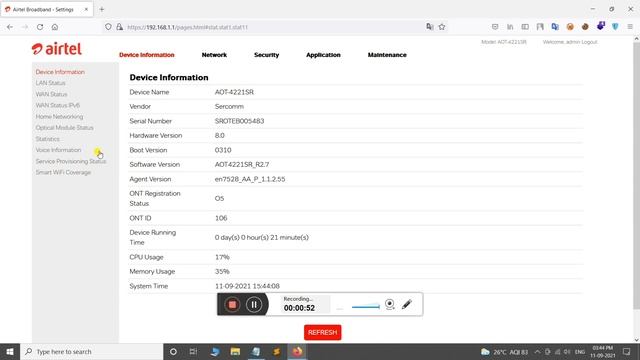
Task: Log out using the Logout link
Action: click(x=589, y=42)
